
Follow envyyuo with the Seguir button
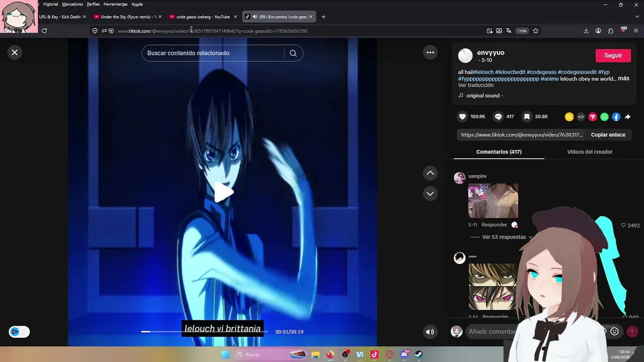(x=613, y=55)
